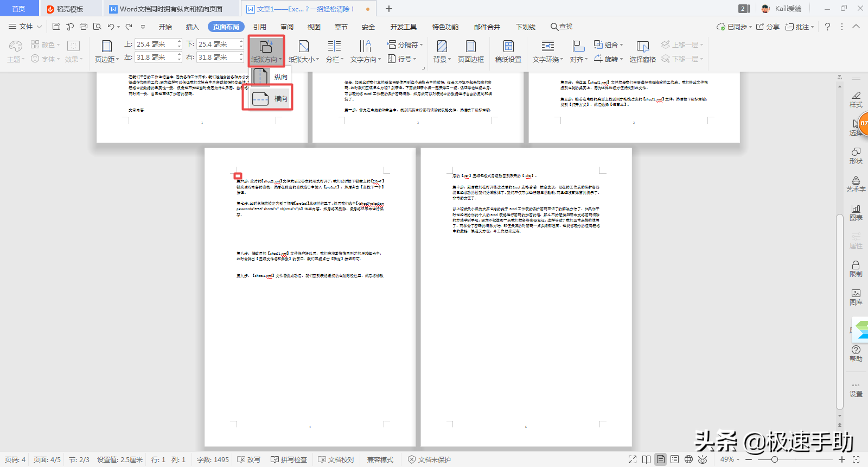Switch to page layout view in status bar
This screenshot has width=868, height=467.
click(x=661, y=459)
